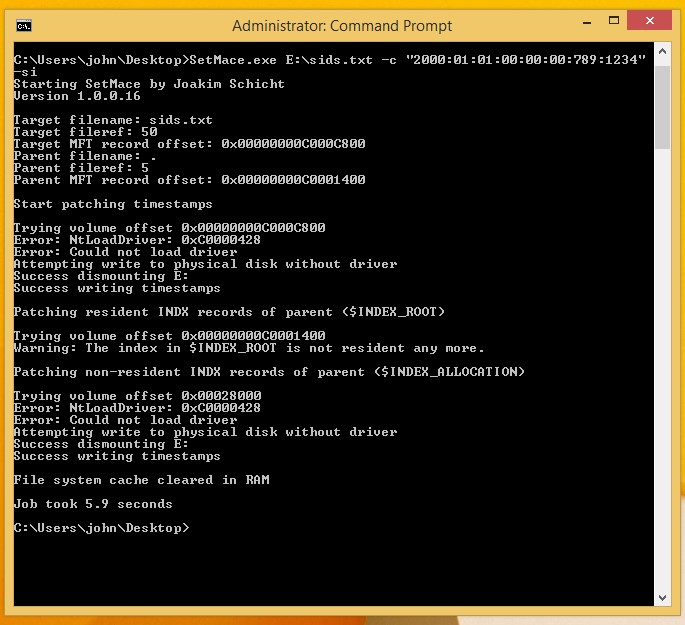This screenshot has width=685, height=625.
Task: Click 'Start patching timestamps' line
Action: (113, 204)
